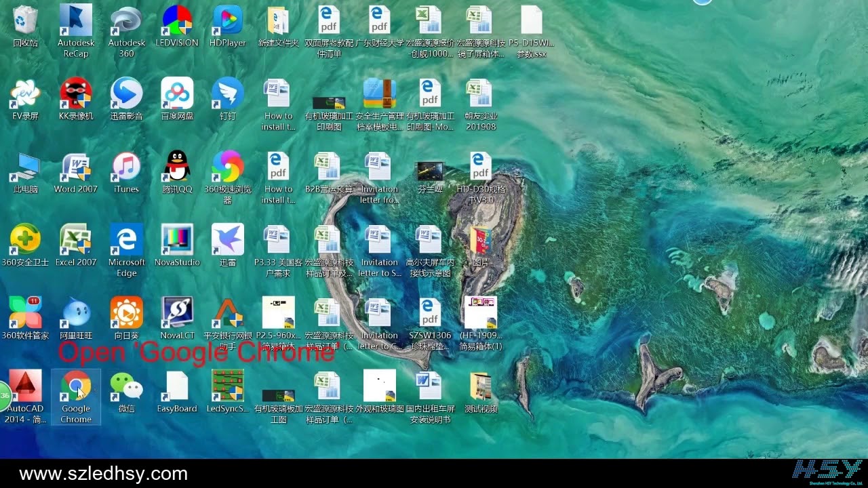Image resolution: width=868 pixels, height=488 pixels.
Task: Select the 宏盛源科技 镜子屏箱体 spreadsheet
Action: pyautogui.click(x=480, y=31)
